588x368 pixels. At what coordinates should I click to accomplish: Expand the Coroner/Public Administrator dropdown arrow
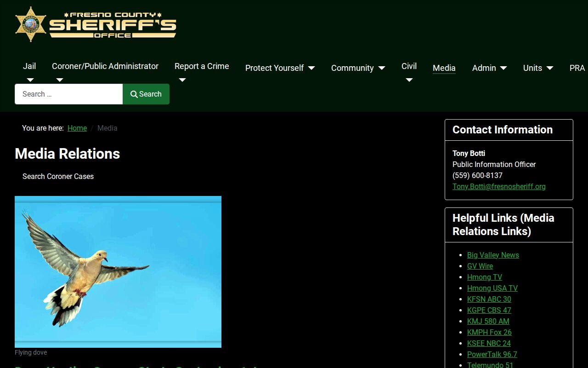59,80
